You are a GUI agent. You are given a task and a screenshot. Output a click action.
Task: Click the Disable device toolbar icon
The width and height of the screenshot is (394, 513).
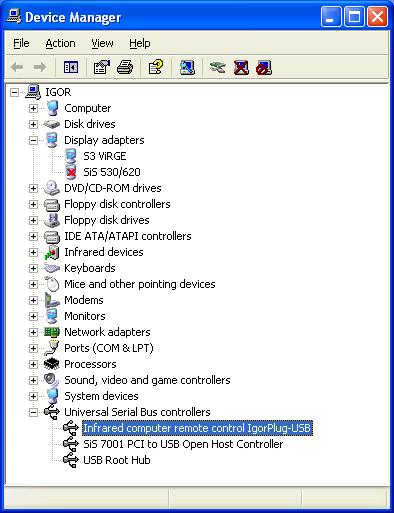click(264, 68)
